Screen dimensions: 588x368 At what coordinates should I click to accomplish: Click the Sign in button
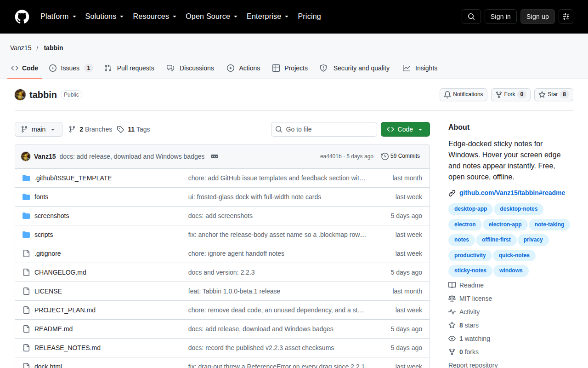tap(500, 17)
